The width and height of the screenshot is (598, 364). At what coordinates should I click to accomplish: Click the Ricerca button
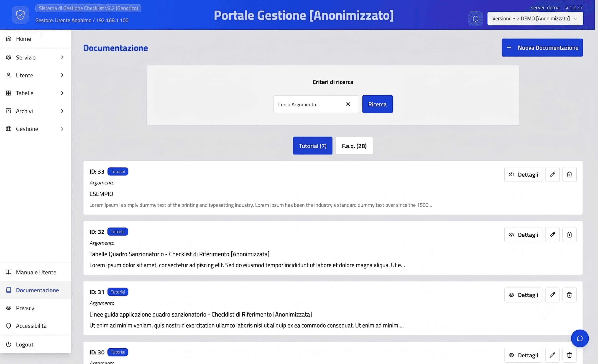(377, 104)
